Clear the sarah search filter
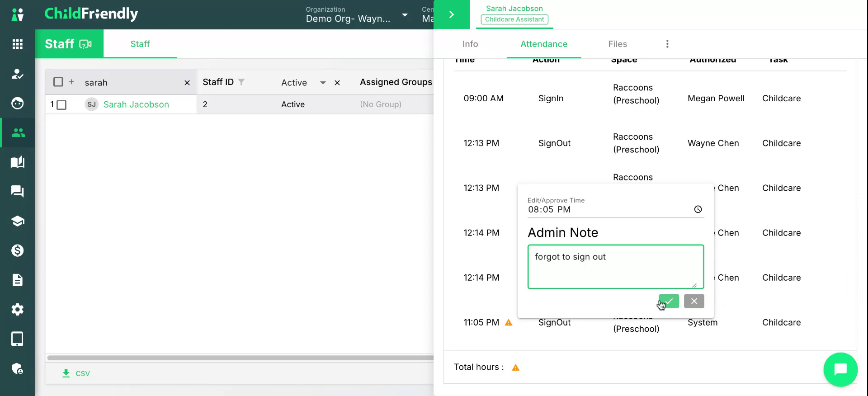This screenshot has height=396, width=868. tap(187, 83)
